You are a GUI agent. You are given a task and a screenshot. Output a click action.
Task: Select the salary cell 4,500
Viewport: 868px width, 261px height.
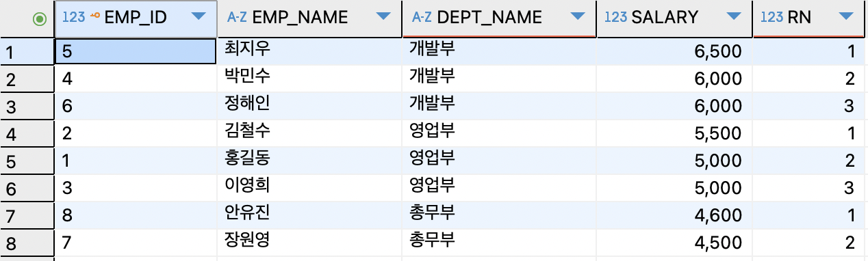point(674,243)
